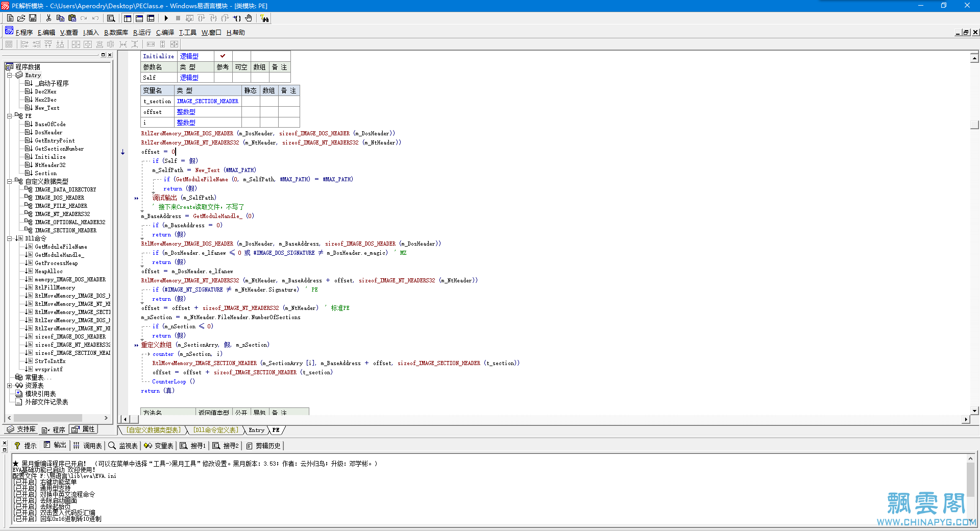Open the 自定义数据类型表 editor tab

coord(154,430)
